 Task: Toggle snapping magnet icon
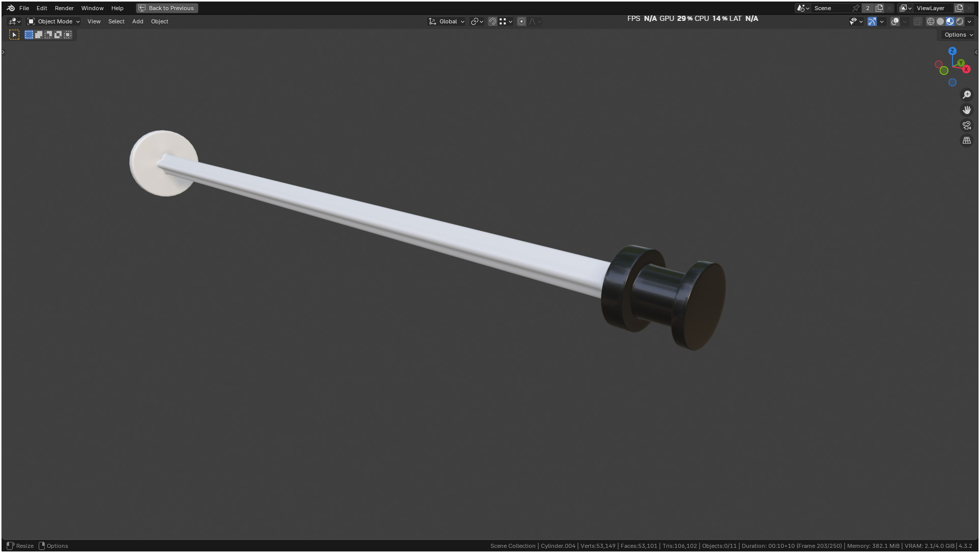(x=493, y=21)
